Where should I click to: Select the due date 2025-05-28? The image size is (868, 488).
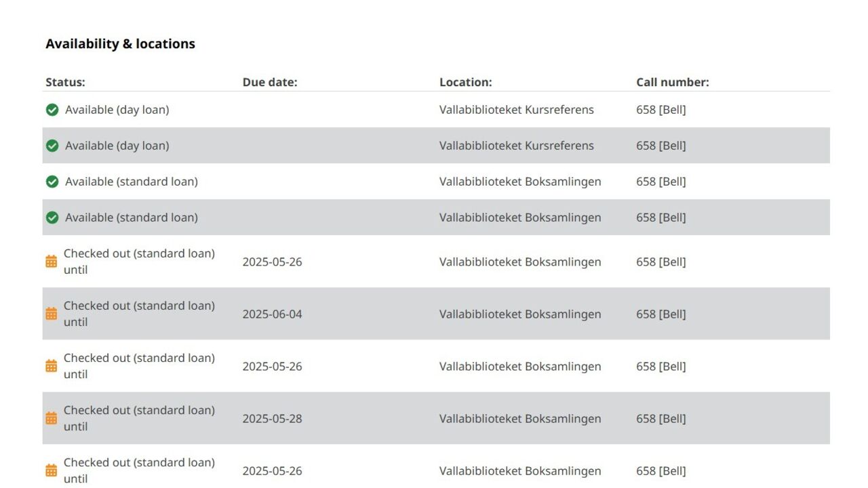pos(272,419)
